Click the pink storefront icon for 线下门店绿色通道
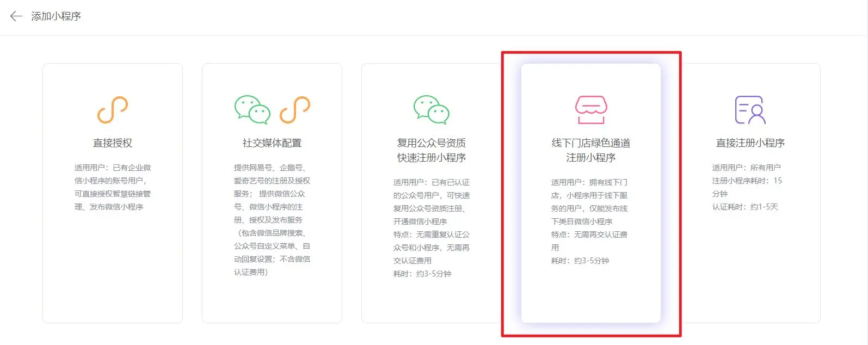This screenshot has height=345, width=868. tap(591, 110)
